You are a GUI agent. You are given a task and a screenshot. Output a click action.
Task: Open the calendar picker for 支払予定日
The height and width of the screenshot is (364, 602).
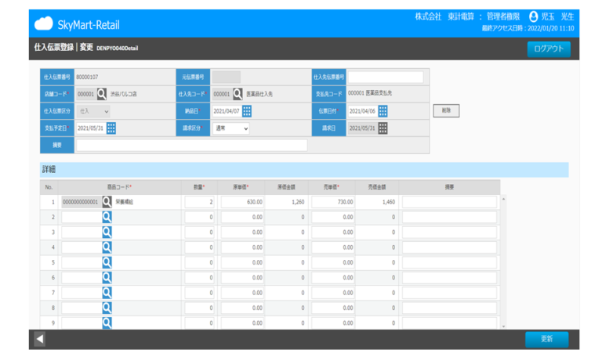(x=111, y=128)
